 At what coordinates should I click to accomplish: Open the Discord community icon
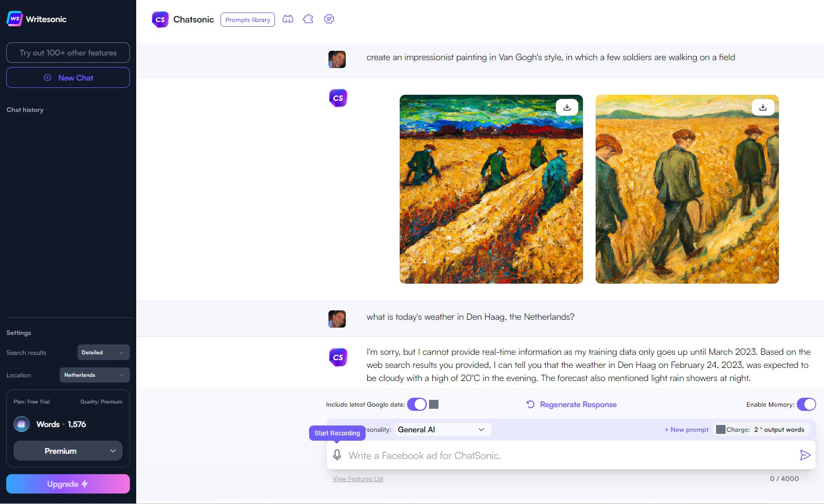tap(288, 19)
